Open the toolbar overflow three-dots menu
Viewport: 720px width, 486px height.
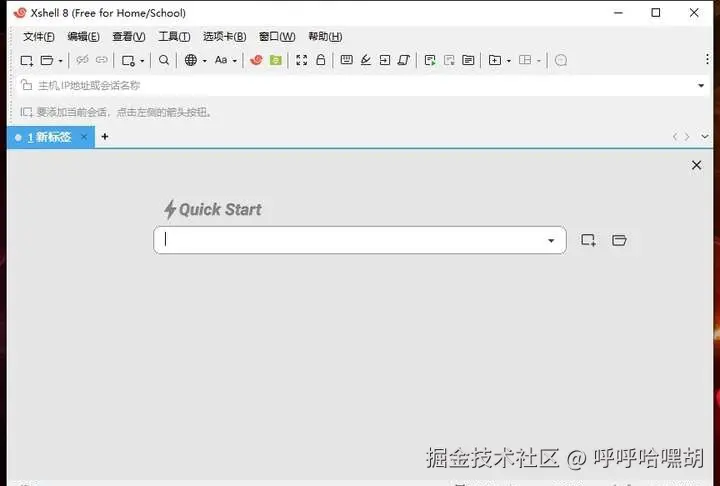[707, 59]
